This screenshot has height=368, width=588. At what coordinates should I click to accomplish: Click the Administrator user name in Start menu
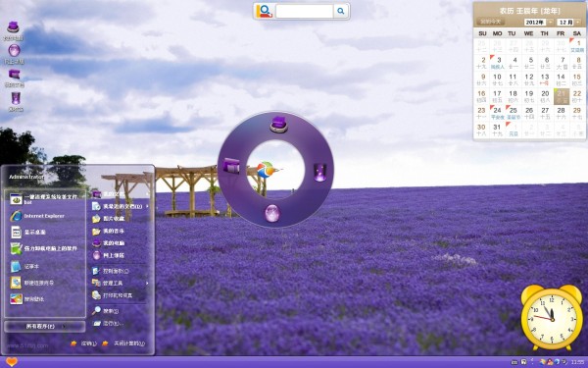pyautogui.click(x=26, y=177)
